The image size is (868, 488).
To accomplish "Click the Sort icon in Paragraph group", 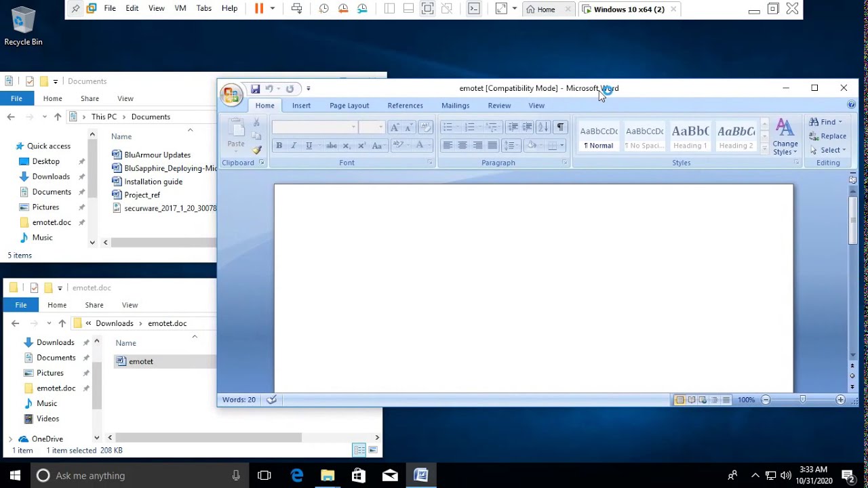I will click(542, 127).
